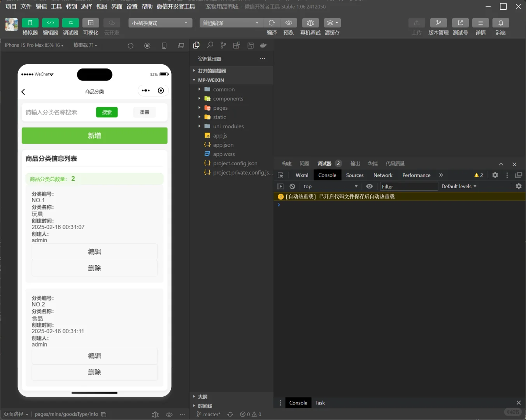
Task: Click the preview eye icon
Action: [x=289, y=23]
